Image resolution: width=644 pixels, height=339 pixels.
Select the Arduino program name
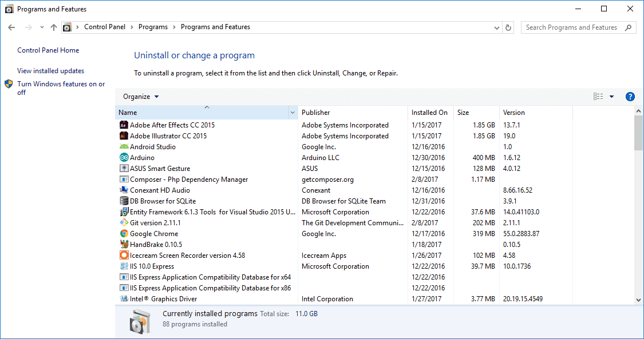(142, 157)
